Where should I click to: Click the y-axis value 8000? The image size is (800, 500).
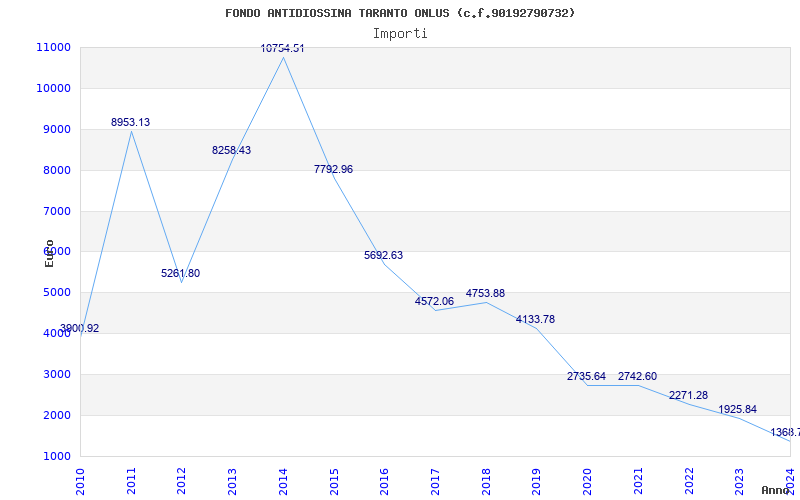coord(57,170)
